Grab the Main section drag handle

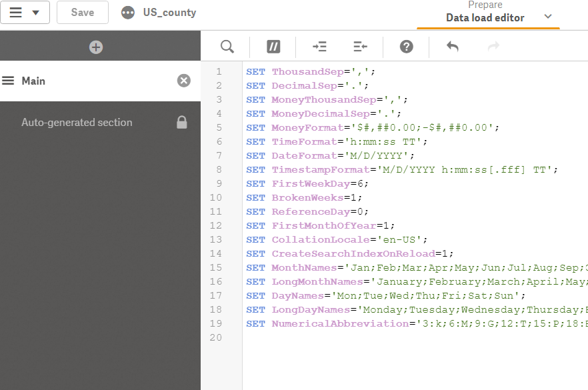click(8, 81)
